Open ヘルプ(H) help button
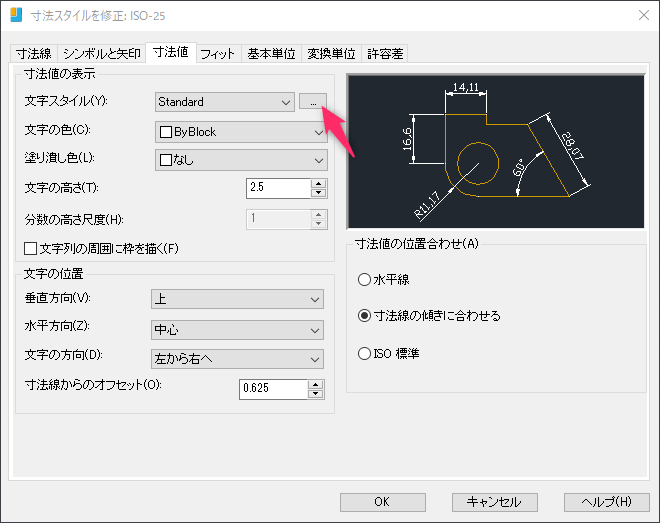 point(607,502)
